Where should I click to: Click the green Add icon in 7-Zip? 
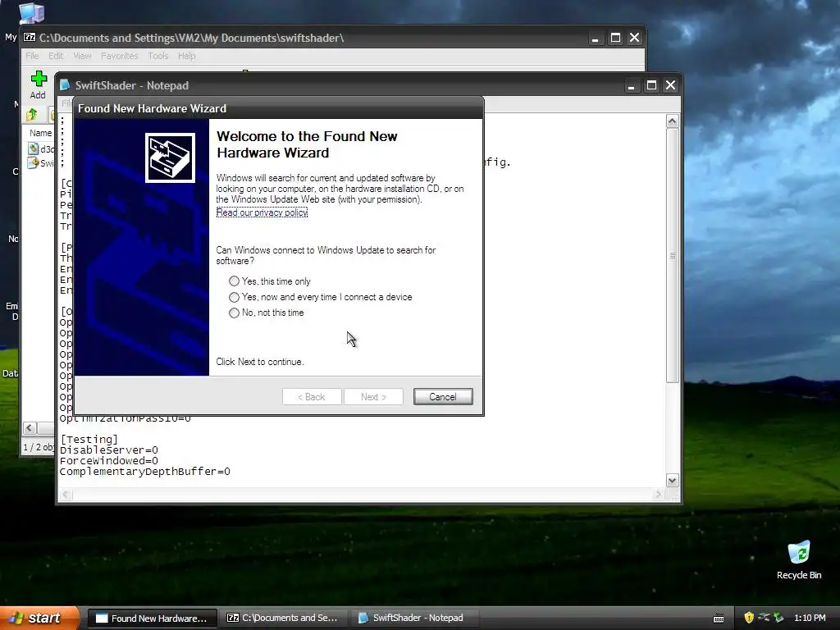[39, 80]
